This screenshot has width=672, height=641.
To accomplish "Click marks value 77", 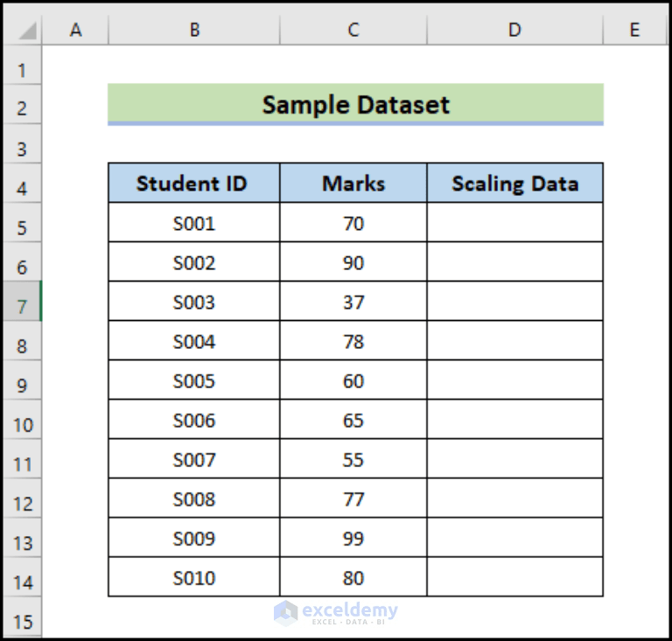I will (353, 498).
